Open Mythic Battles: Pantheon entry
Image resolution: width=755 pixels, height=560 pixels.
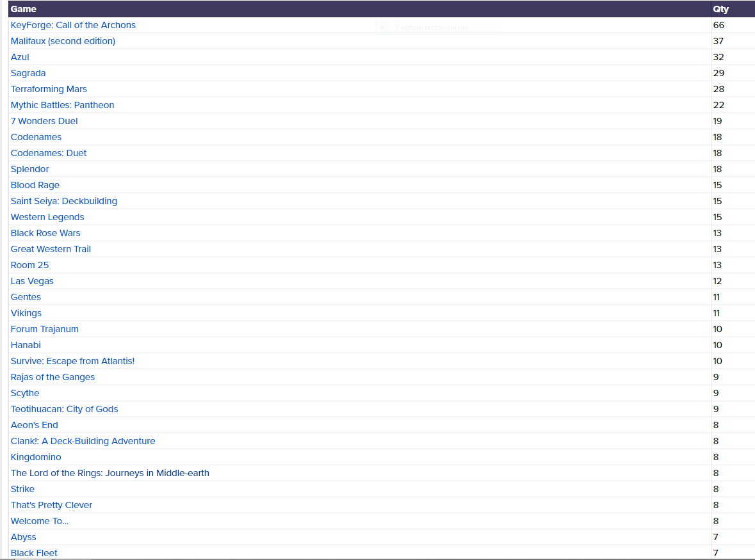tap(62, 105)
